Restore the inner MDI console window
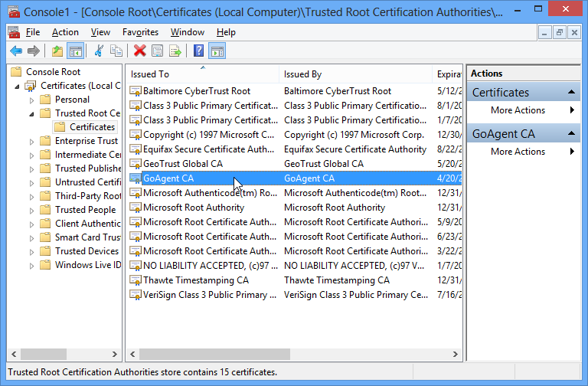Viewport: 588px width, 386px height. (x=559, y=33)
